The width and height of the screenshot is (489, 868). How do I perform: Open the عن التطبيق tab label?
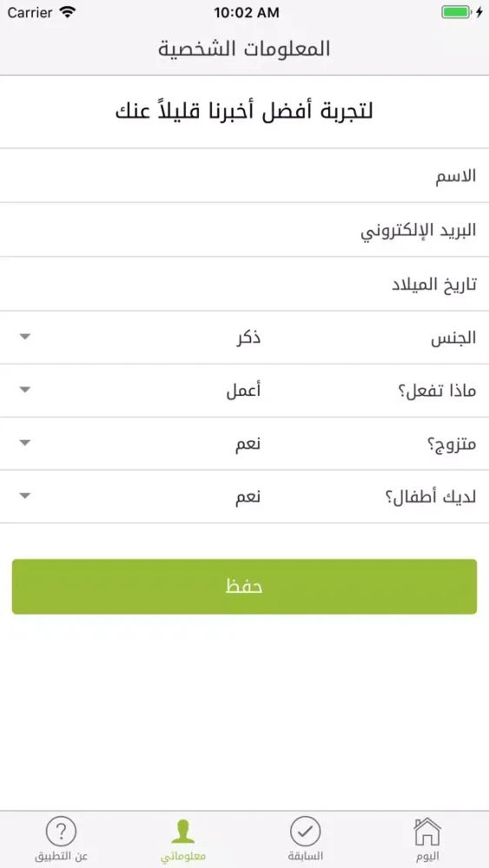point(62,857)
